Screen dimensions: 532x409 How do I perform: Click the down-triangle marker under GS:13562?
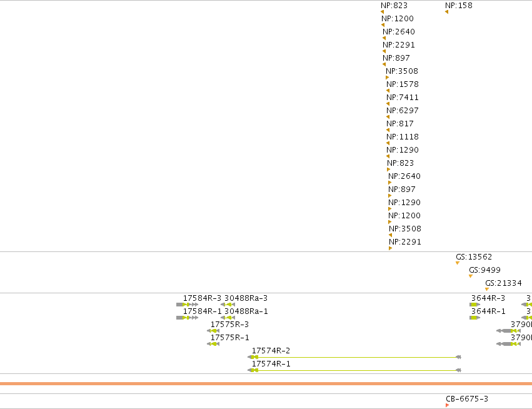(x=458, y=263)
